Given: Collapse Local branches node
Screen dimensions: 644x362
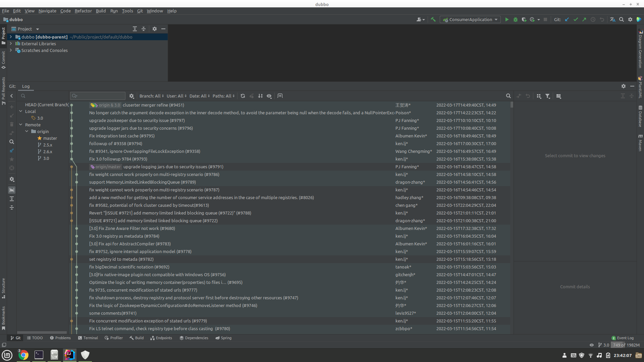Looking at the screenshot, I should pos(21,111).
